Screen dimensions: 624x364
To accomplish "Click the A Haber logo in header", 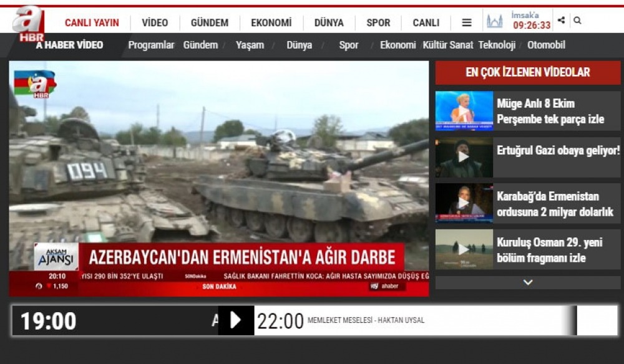I will click(x=29, y=23).
